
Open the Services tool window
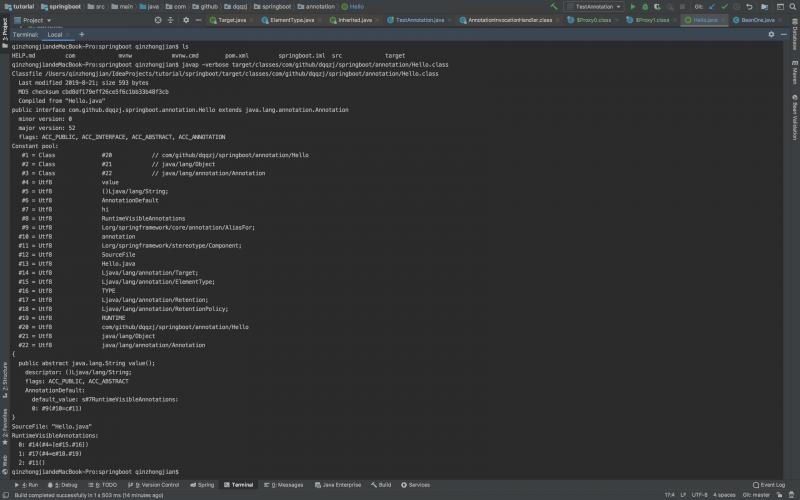pos(415,485)
